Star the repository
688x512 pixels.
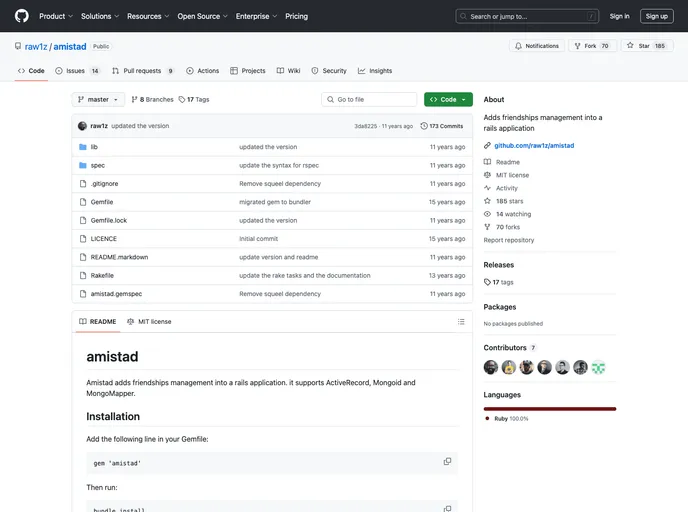[647, 46]
